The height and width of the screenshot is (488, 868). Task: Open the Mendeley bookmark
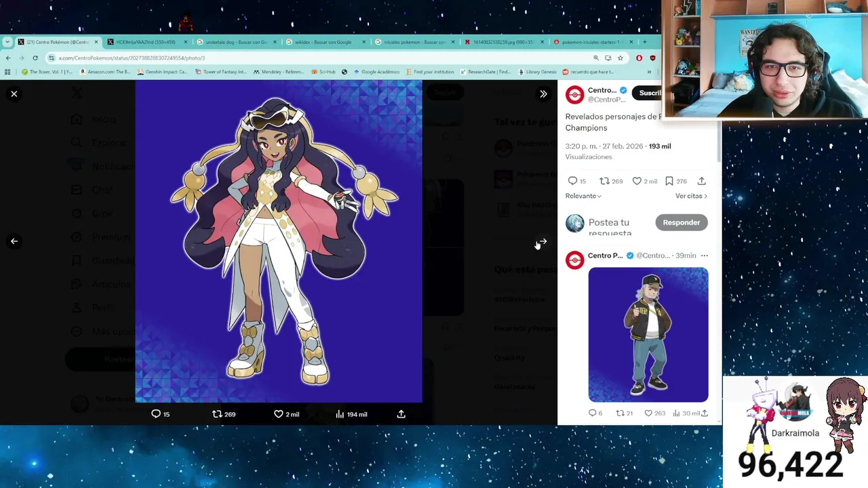(277, 72)
